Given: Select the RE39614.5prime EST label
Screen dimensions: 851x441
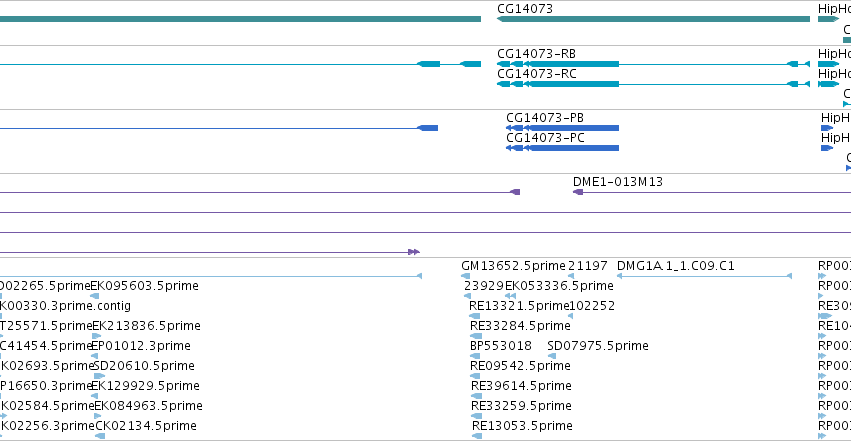Looking at the screenshot, I should [521, 386].
